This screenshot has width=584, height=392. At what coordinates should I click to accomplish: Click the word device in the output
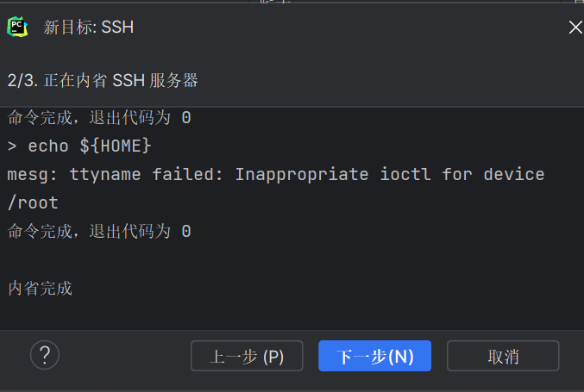(514, 174)
